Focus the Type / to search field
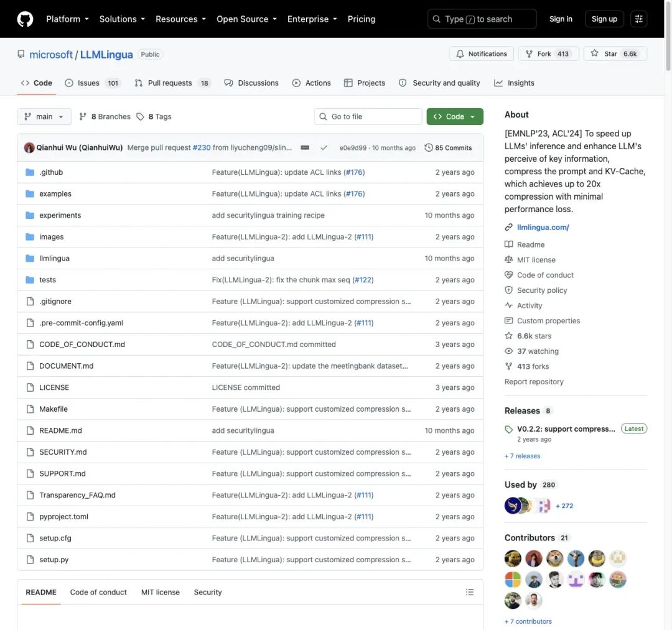This screenshot has width=672, height=630. coord(482,19)
